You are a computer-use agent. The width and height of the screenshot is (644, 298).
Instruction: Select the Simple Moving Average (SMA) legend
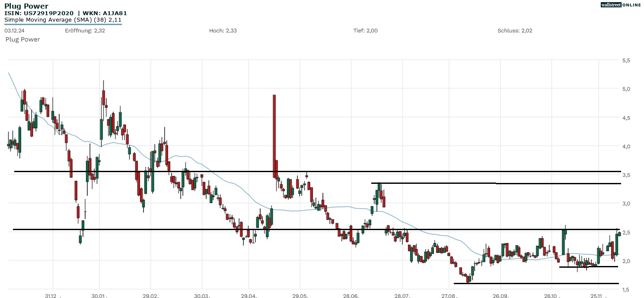[63, 19]
